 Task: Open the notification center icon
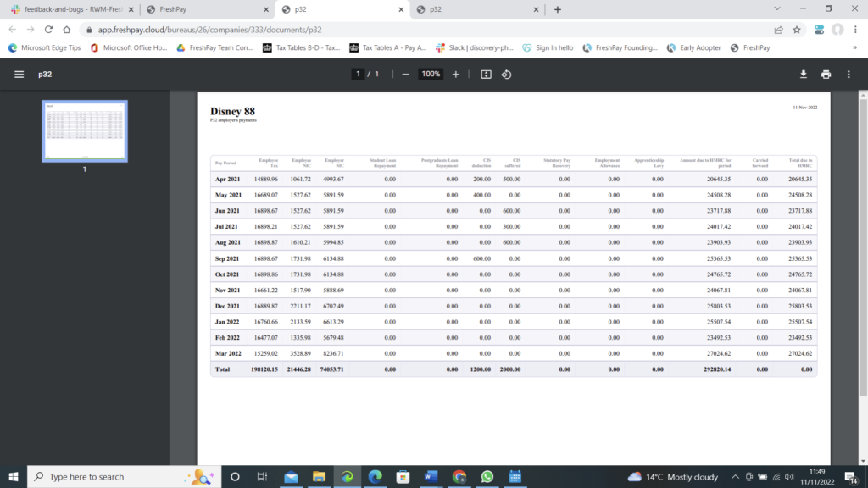pos(851,477)
